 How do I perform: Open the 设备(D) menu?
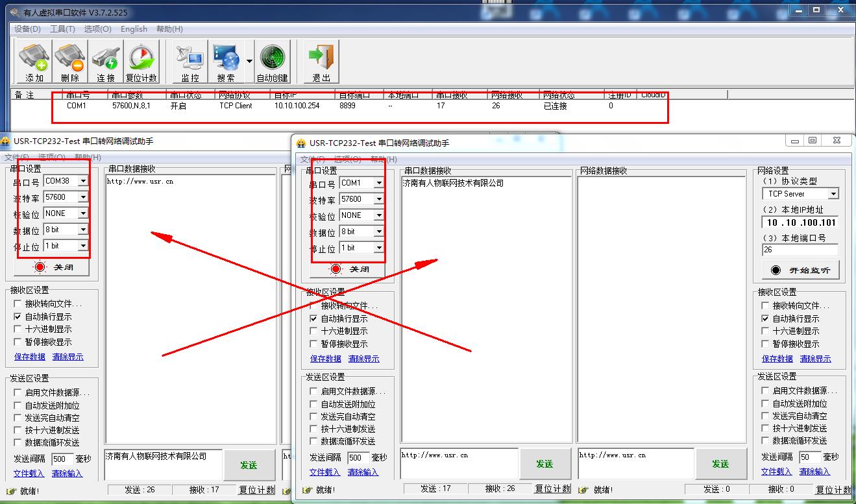pos(27,29)
